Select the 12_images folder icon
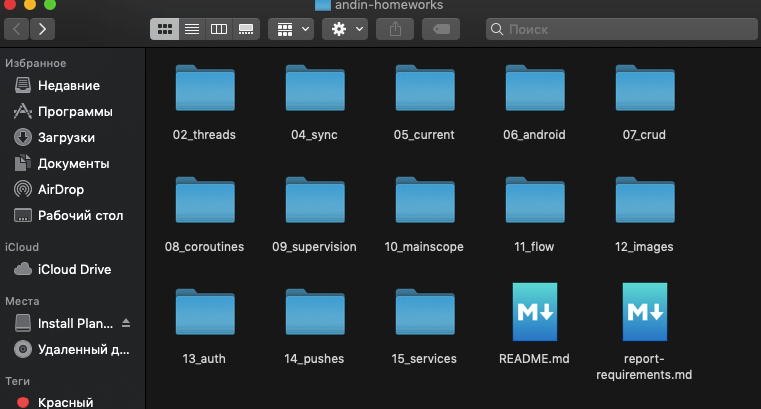 click(645, 200)
